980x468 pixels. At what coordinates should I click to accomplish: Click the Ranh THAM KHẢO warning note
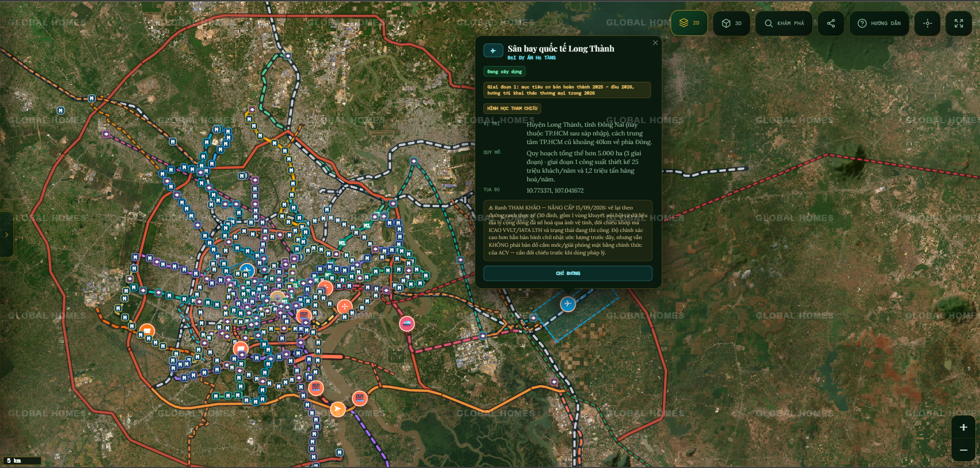point(567,230)
